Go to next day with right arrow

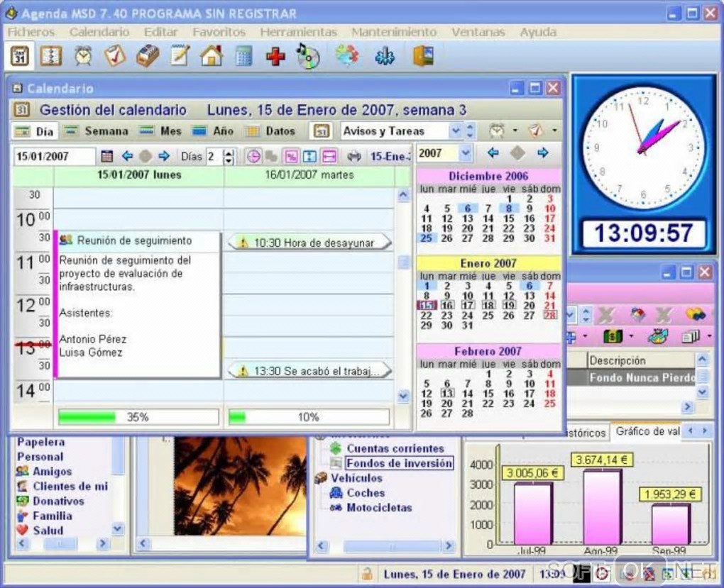coord(164,157)
